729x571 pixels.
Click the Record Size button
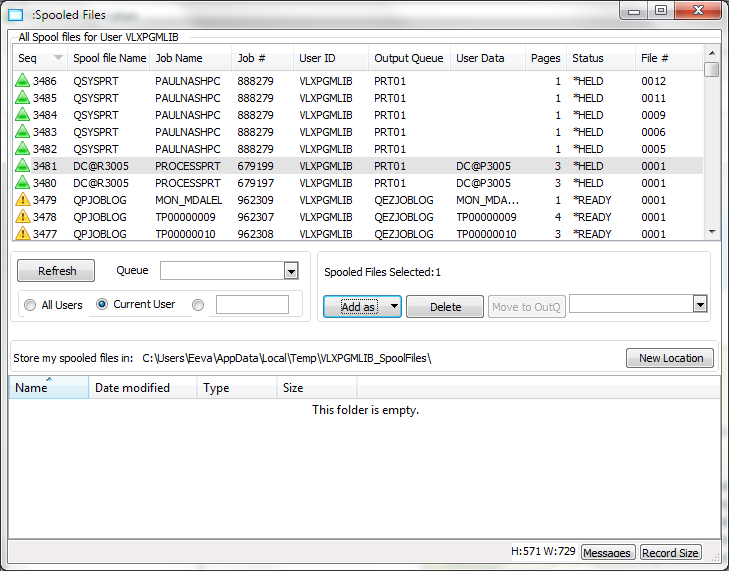pyautogui.click(x=670, y=552)
